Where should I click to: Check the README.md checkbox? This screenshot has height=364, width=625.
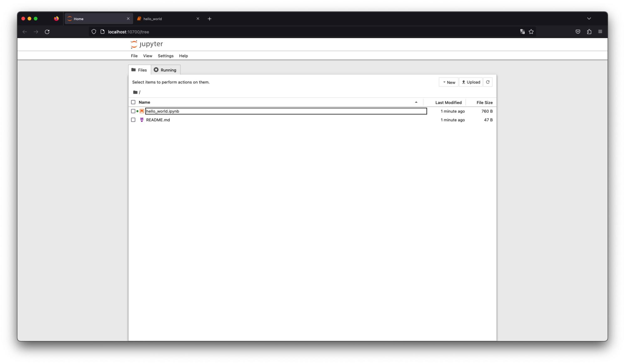133,120
